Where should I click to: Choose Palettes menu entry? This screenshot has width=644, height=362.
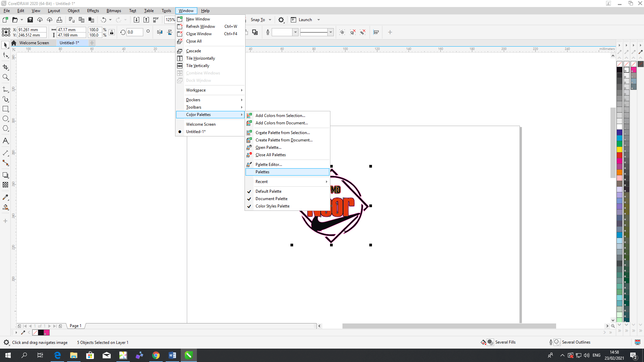tap(287, 172)
